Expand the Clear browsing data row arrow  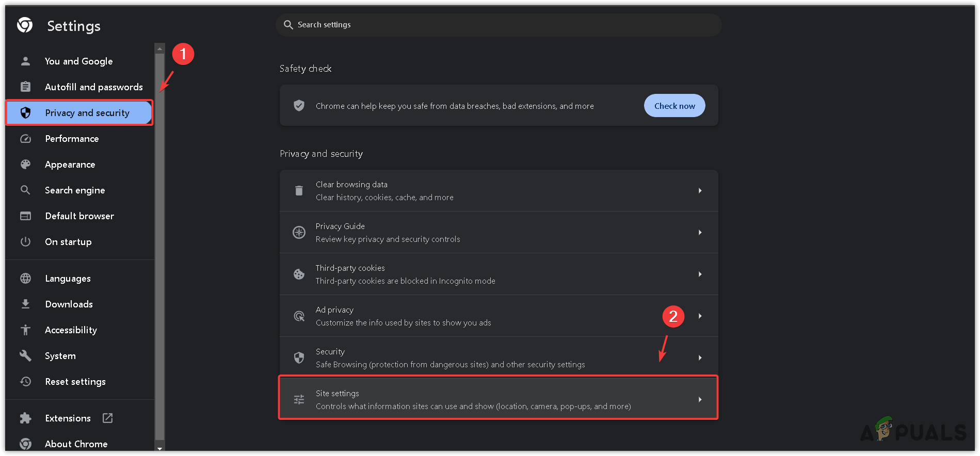[700, 191]
